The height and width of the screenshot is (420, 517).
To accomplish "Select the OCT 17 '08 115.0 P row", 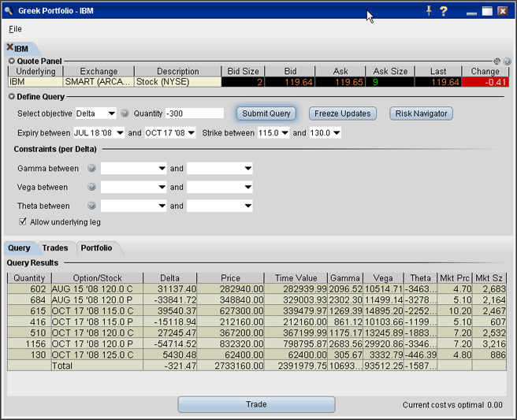I will pyautogui.click(x=257, y=322).
